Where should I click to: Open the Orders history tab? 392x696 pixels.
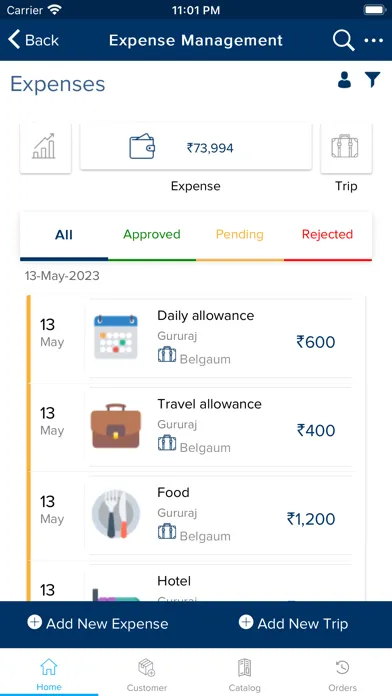342,676
